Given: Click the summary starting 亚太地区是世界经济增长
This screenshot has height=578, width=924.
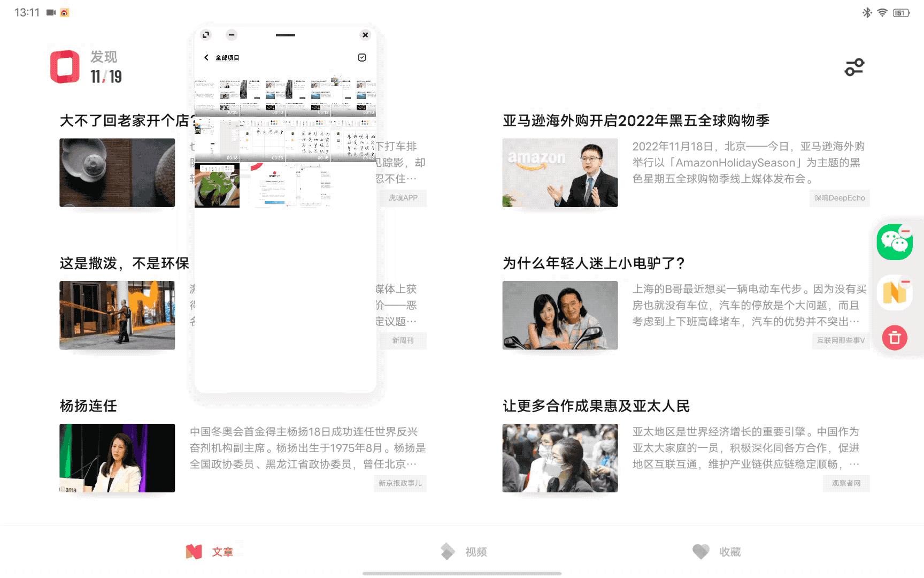Looking at the screenshot, I should click(746, 448).
